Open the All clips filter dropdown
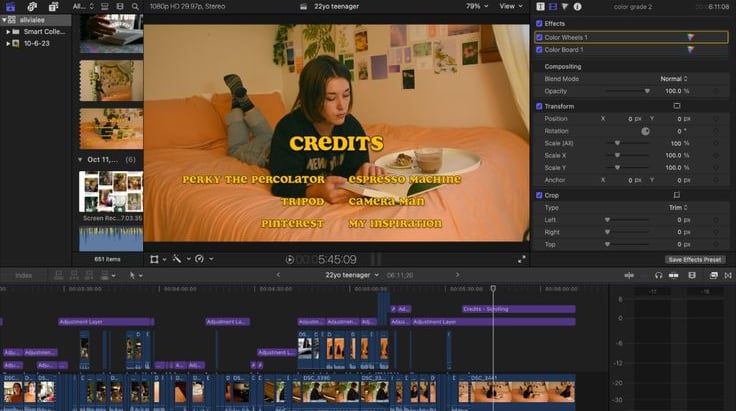Screen dimensions: 736x411 [83, 6]
